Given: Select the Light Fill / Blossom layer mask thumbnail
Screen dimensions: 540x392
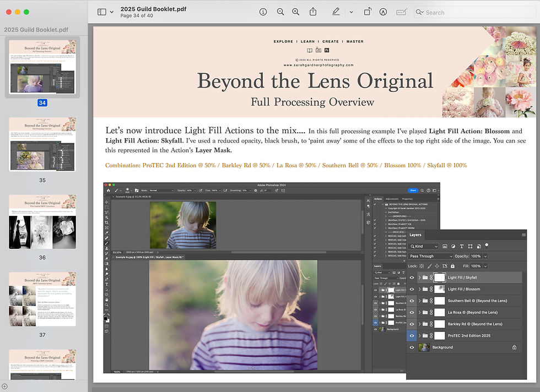Looking at the screenshot, I should pos(440,289).
